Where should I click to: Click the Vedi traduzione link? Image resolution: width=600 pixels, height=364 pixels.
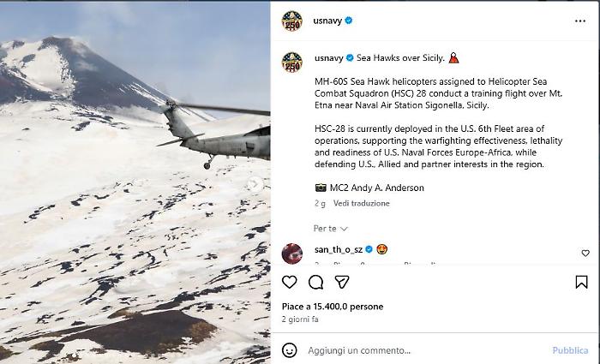(361, 204)
